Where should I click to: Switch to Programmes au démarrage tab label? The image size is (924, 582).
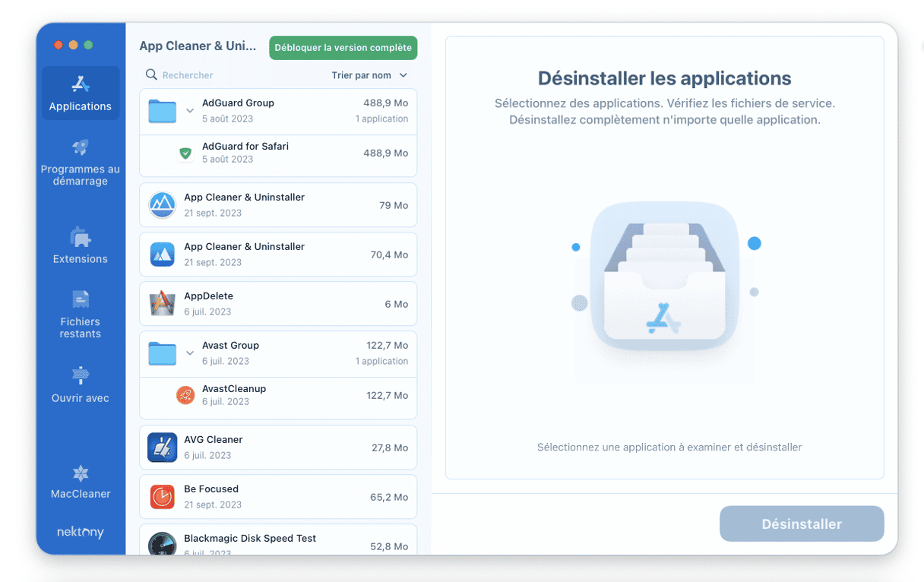[81, 176]
